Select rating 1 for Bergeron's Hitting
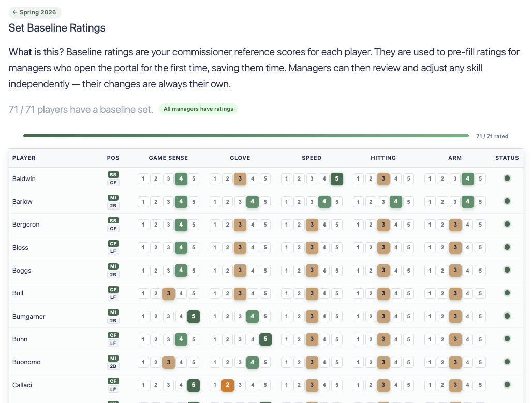This screenshot has width=532, height=403. click(x=358, y=225)
